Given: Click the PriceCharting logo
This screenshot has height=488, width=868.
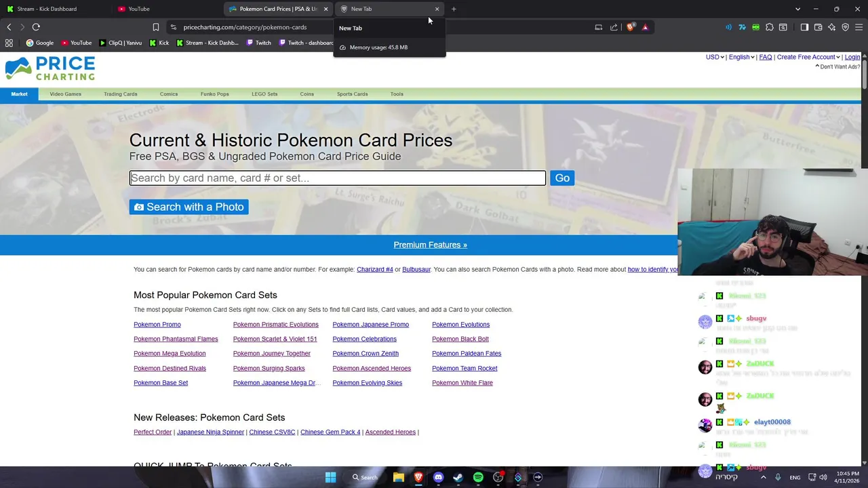Looking at the screenshot, I should point(50,68).
